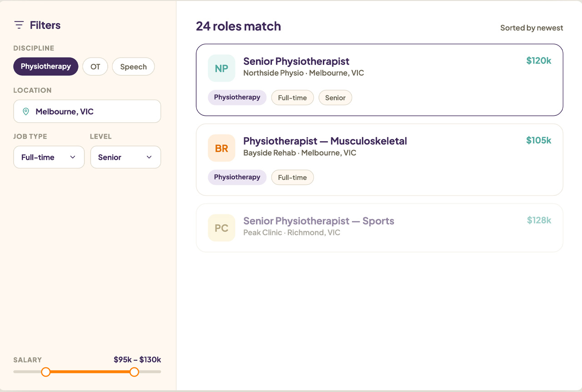Open Senior Physiotherapist — Sports job title
Image resolution: width=582 pixels, height=392 pixels.
(319, 221)
